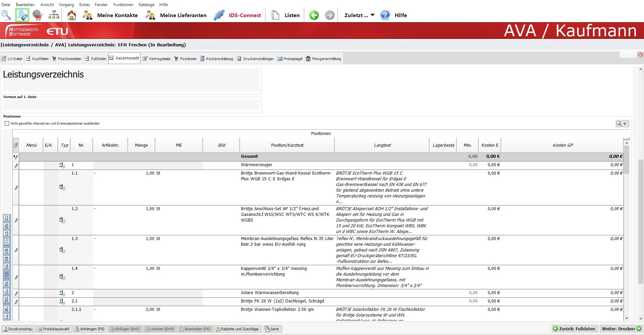Click the grey forward arrow

point(330,15)
